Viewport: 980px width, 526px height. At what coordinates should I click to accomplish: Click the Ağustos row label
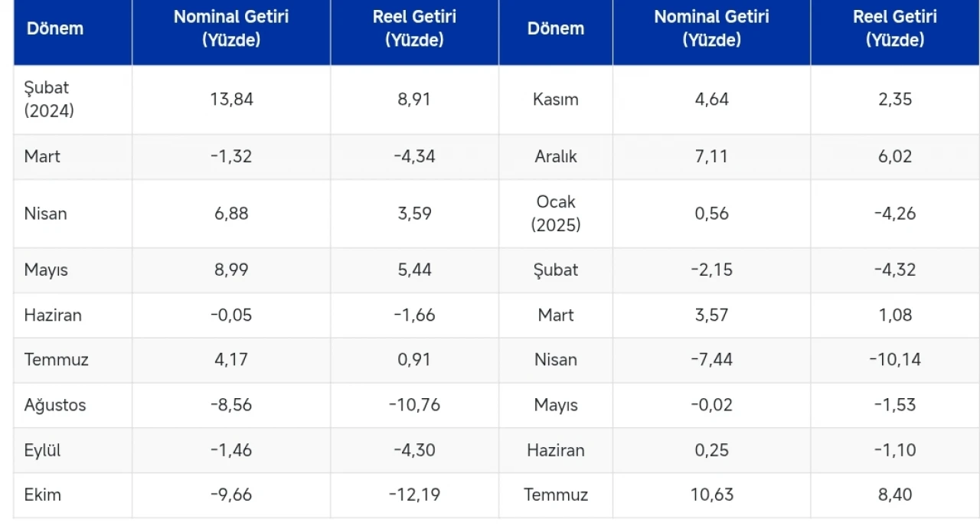55,405
